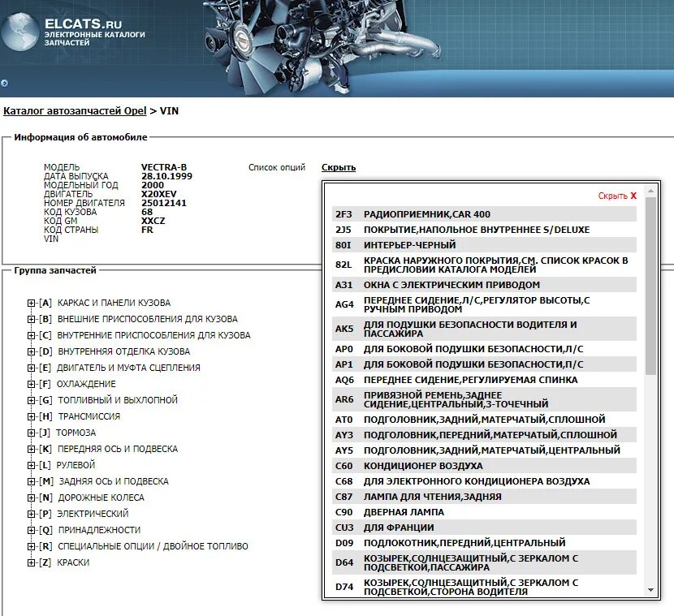
Task: Select option row D09 ПОДЛОКОТНИК ПЕРЕДНИЙ
Action: (x=485, y=543)
